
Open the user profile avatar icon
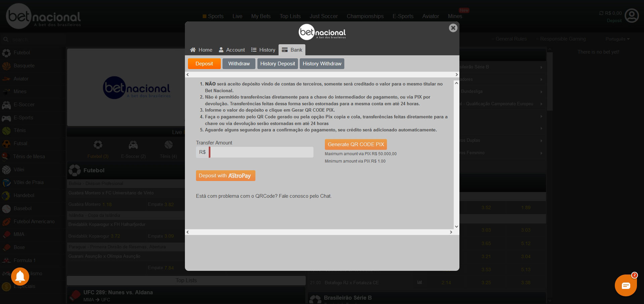[x=632, y=16]
